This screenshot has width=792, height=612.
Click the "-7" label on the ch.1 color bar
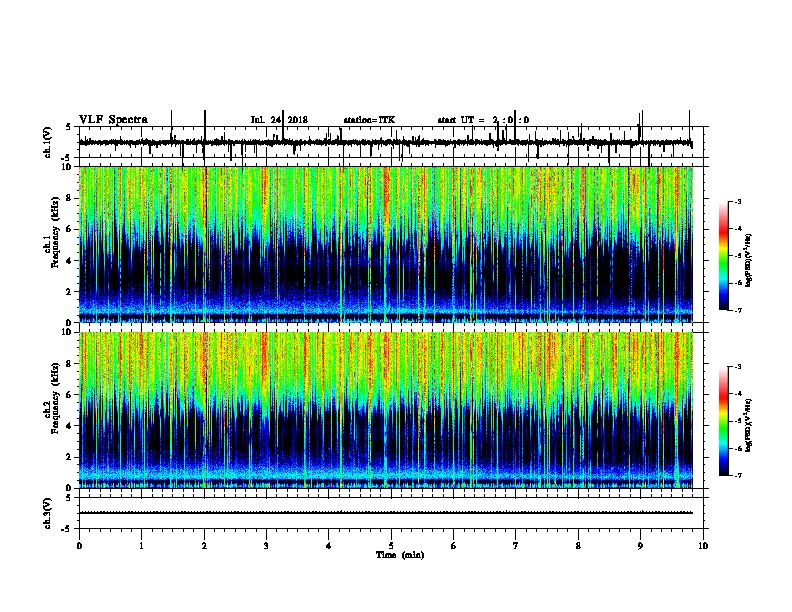pos(737,310)
